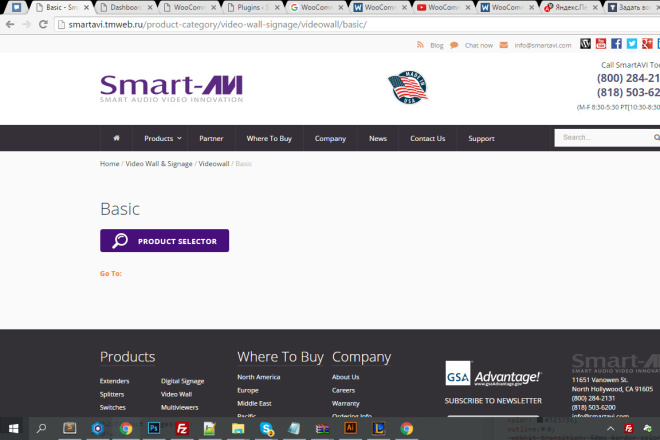The image size is (660, 440).
Task: Click the browser forward arrow
Action: click(27, 24)
